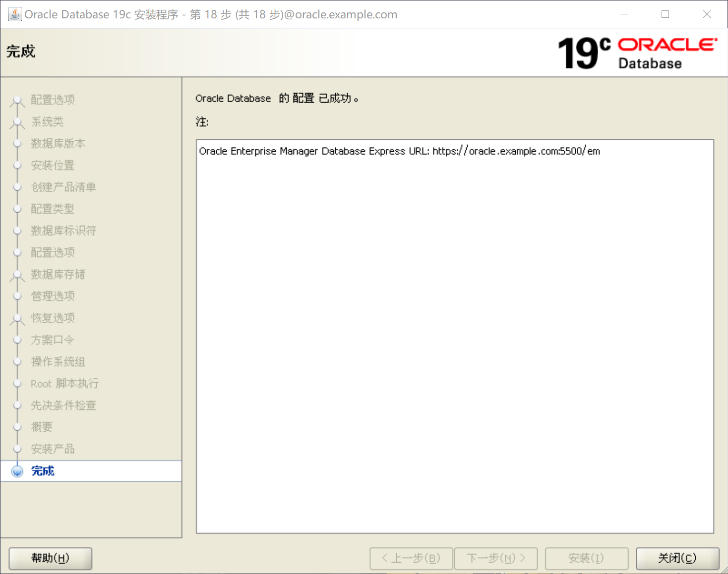Click the person icon next to 系统类
Image resolution: width=728 pixels, height=574 pixels.
(x=17, y=121)
